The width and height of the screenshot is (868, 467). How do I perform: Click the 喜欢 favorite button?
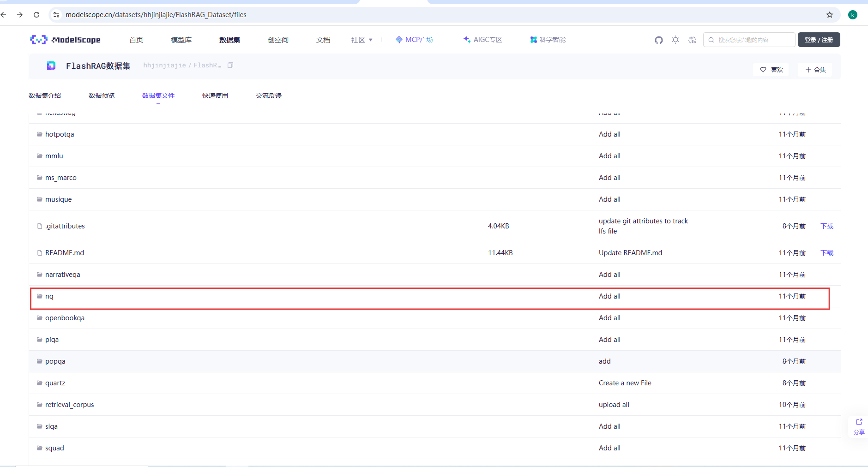pyautogui.click(x=771, y=70)
